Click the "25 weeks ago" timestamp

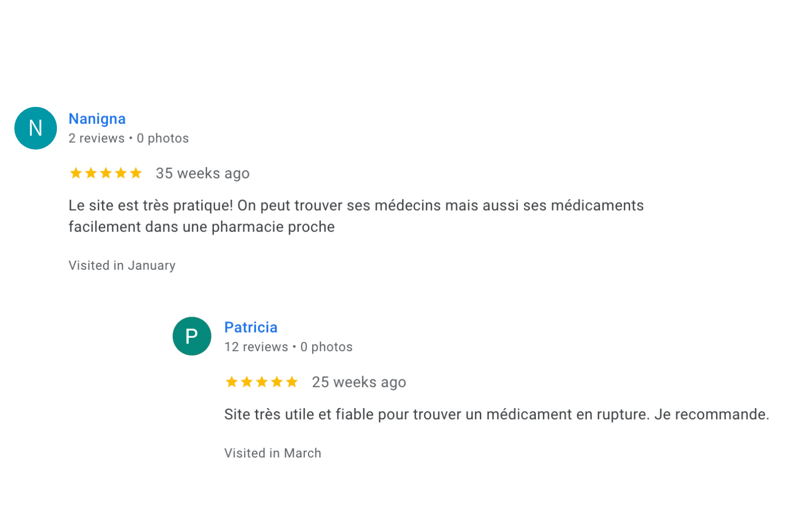pyautogui.click(x=359, y=382)
